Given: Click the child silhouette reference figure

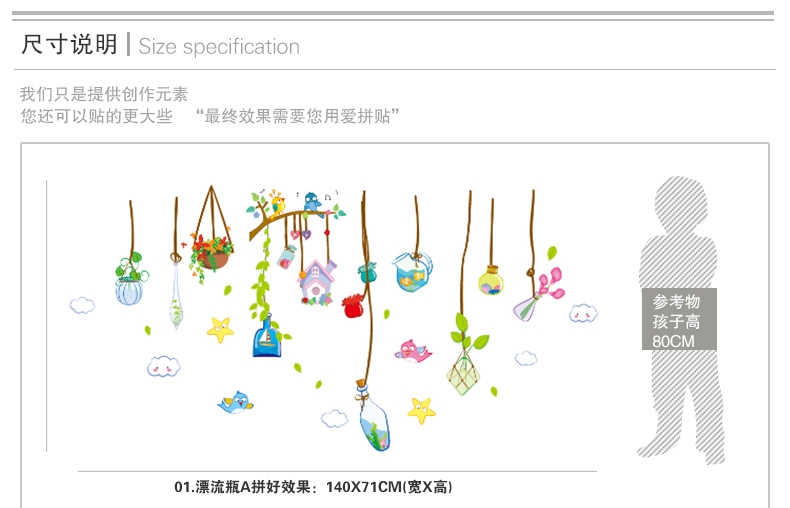Looking at the screenshot, I should click(681, 320).
